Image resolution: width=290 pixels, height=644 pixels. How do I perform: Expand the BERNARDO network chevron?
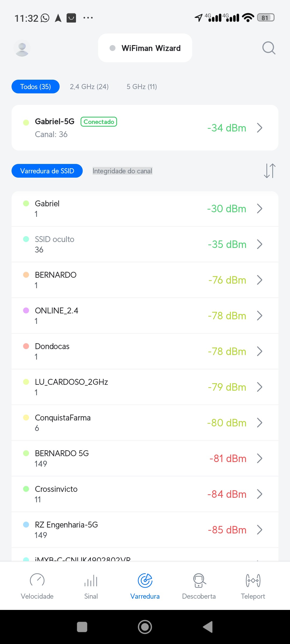(259, 280)
